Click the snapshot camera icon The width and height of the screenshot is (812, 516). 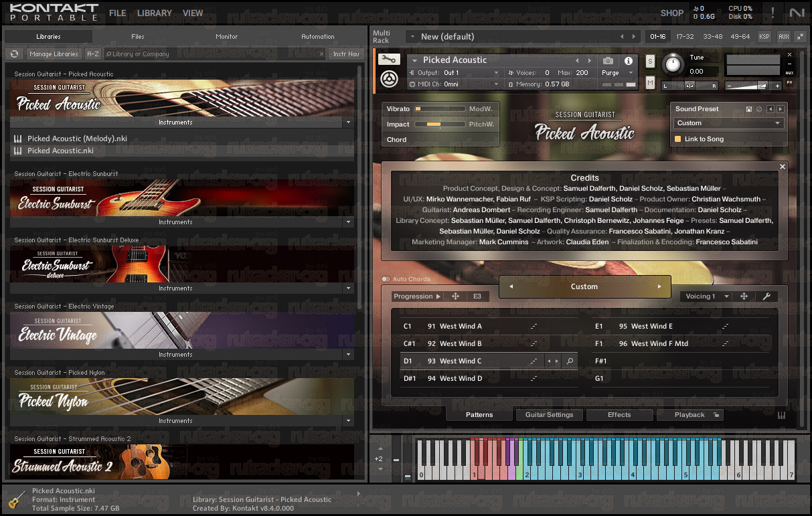tap(608, 60)
